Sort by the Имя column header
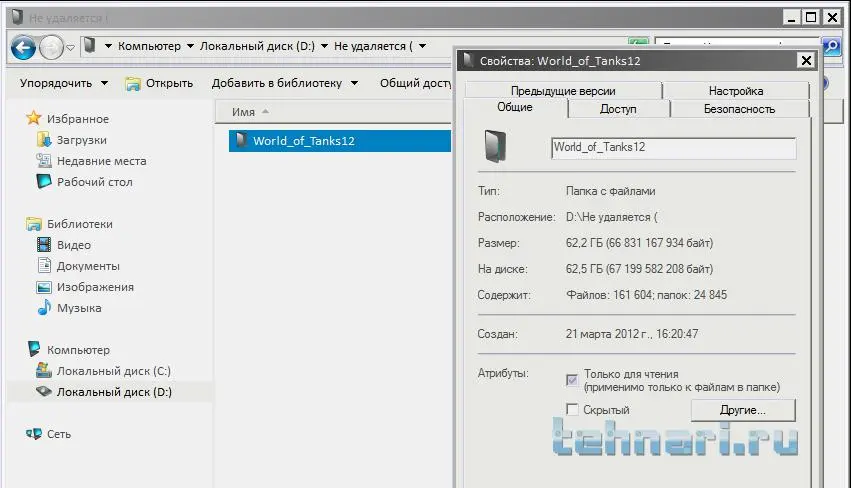Viewport: 851px width, 488px height. pyautogui.click(x=243, y=112)
